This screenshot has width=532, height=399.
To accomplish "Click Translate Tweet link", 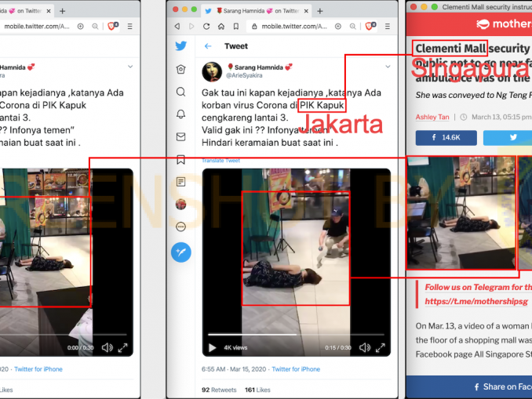I will pyautogui.click(x=220, y=161).
